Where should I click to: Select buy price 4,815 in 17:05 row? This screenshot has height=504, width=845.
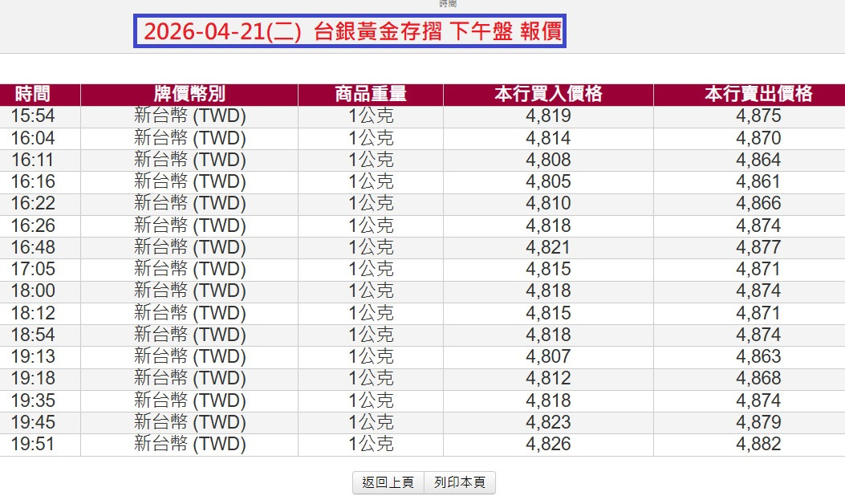point(549,269)
